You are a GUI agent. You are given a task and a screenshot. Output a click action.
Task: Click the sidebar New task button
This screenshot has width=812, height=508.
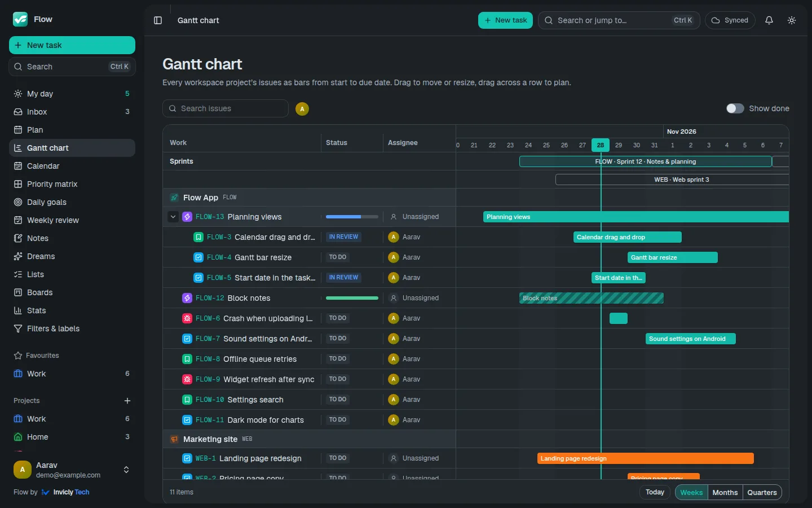[72, 45]
